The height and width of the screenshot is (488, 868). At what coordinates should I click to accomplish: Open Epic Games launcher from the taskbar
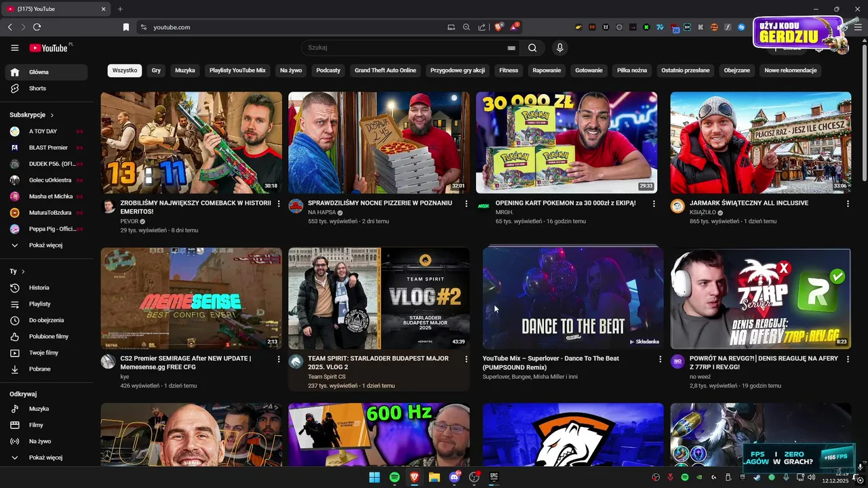(x=494, y=477)
